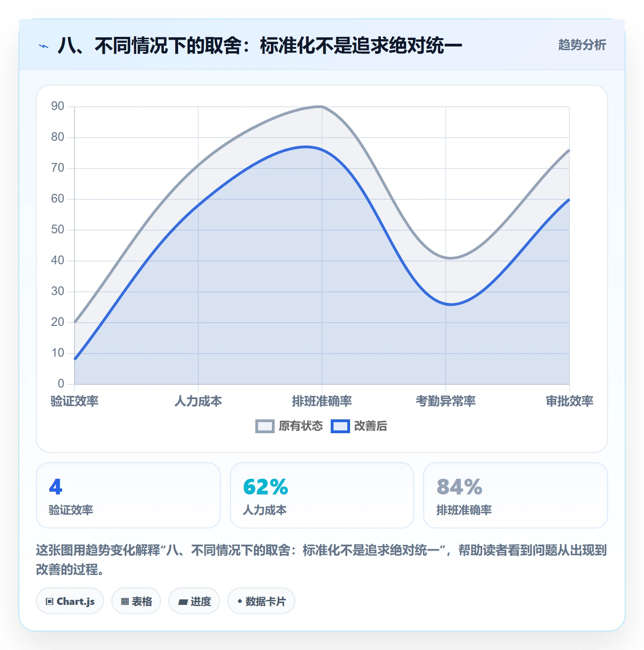Click the 人力成本 x-axis label
This screenshot has height=650, width=644.
[198, 401]
